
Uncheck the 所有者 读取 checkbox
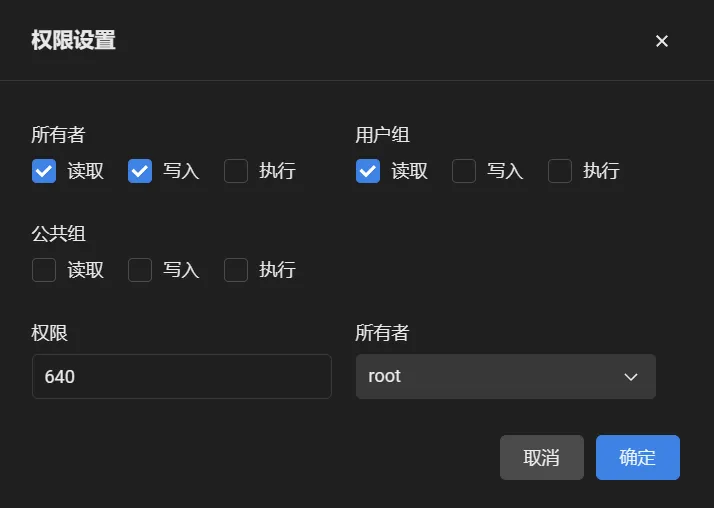click(x=44, y=171)
